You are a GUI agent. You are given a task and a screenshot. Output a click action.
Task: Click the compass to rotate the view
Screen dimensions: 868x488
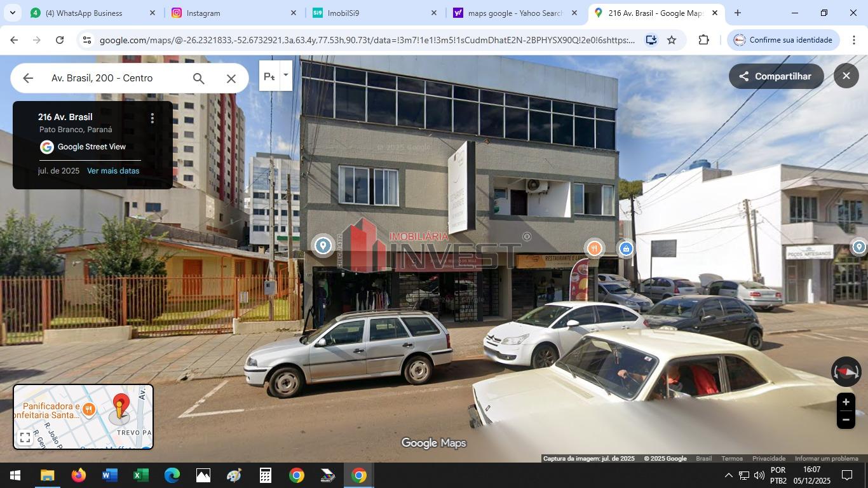point(846,372)
